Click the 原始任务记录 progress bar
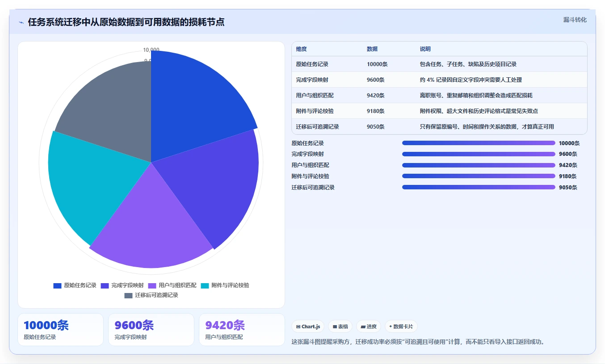The image size is (605, 364). pyautogui.click(x=479, y=143)
